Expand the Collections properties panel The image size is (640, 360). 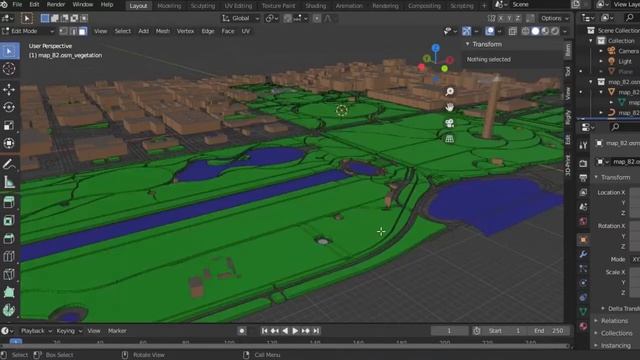(x=616, y=333)
